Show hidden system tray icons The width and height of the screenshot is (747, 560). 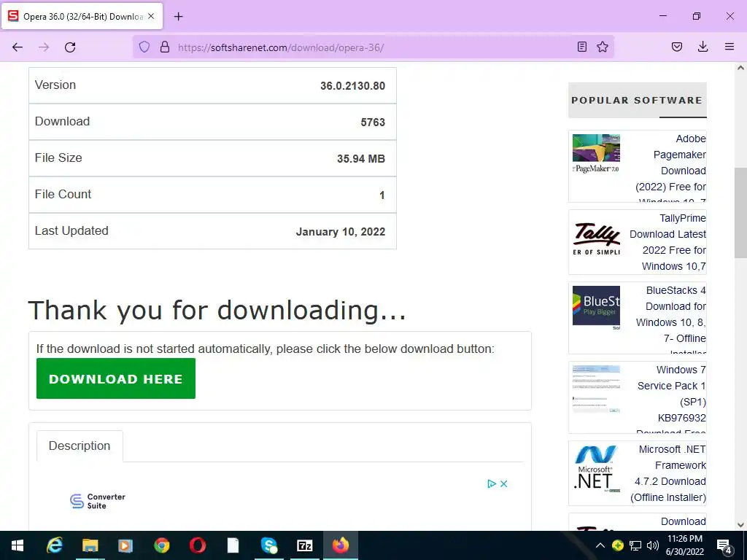[x=600, y=545]
